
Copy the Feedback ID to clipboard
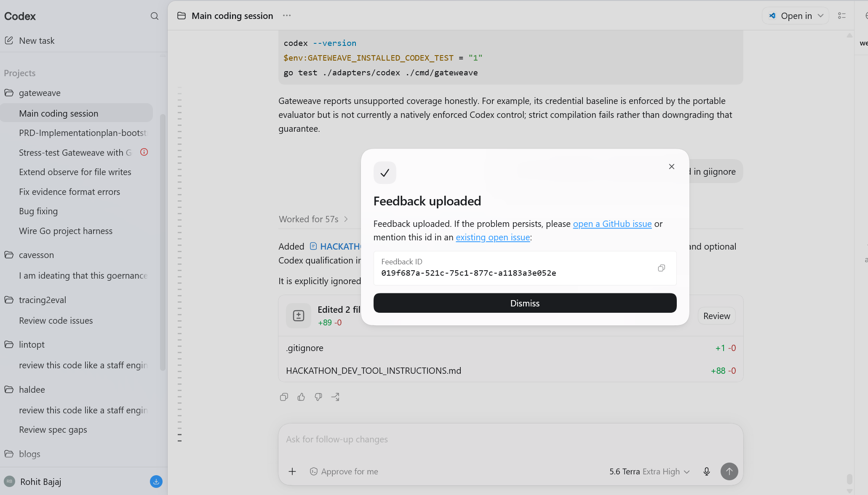pyautogui.click(x=661, y=268)
